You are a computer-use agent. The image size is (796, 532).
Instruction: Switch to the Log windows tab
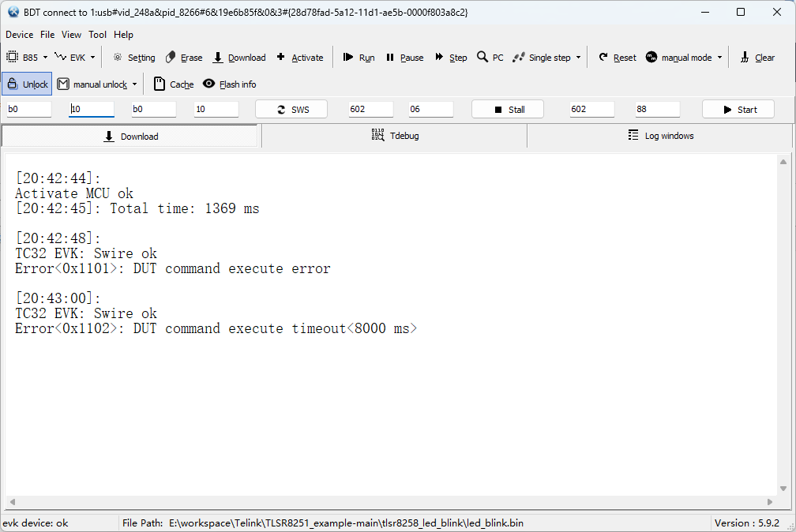[x=660, y=136]
